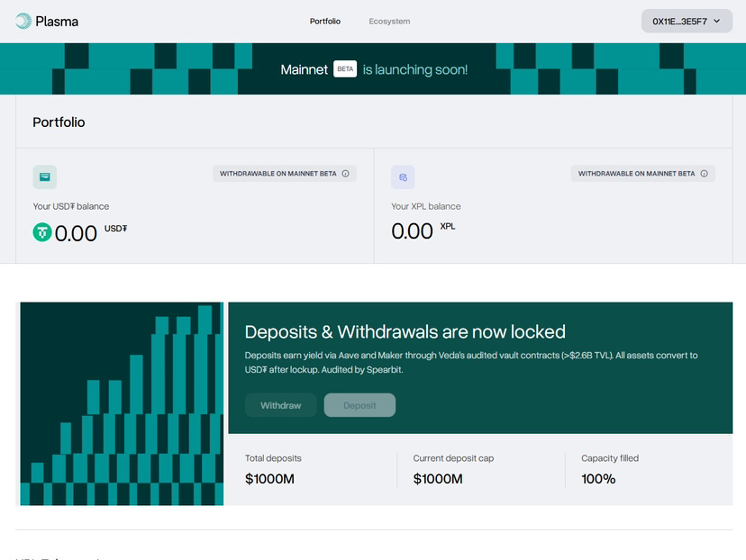The height and width of the screenshot is (560, 746).
Task: Click the XPL coins icon above XPL balance
Action: [x=403, y=177]
